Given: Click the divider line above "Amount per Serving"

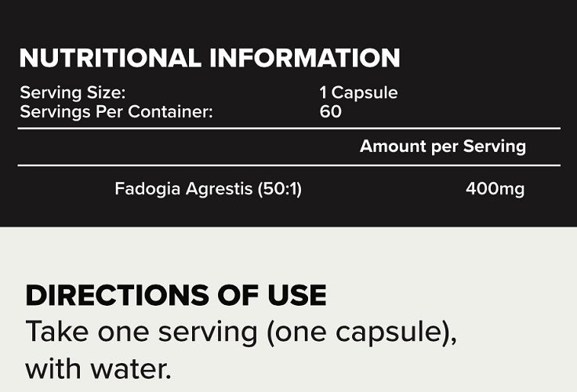Looking at the screenshot, I should [x=288, y=129].
